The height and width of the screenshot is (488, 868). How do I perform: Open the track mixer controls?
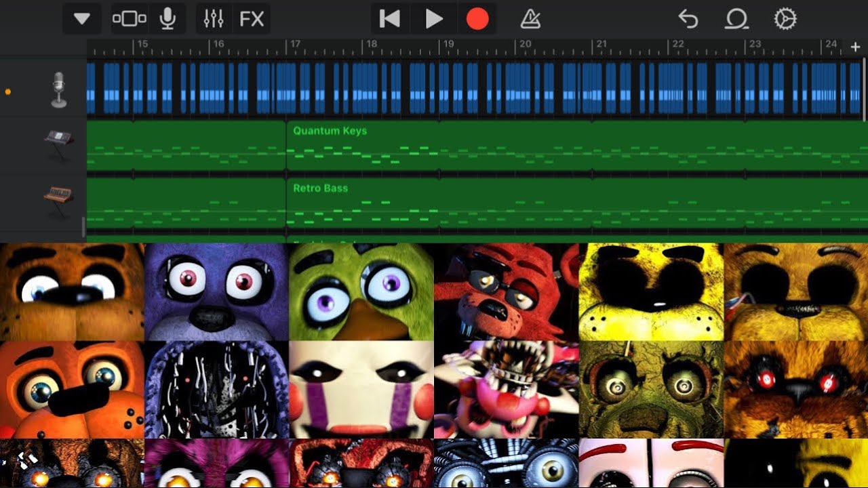[214, 19]
